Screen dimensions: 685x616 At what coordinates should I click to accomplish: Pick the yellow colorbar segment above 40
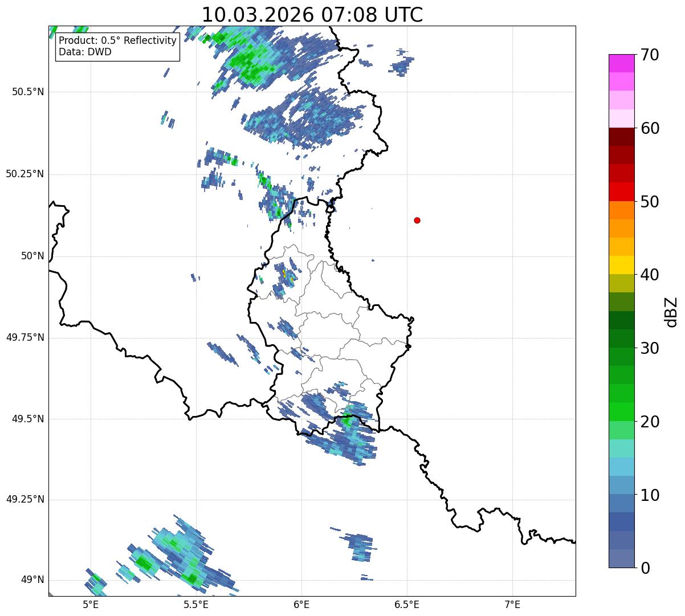tap(621, 265)
